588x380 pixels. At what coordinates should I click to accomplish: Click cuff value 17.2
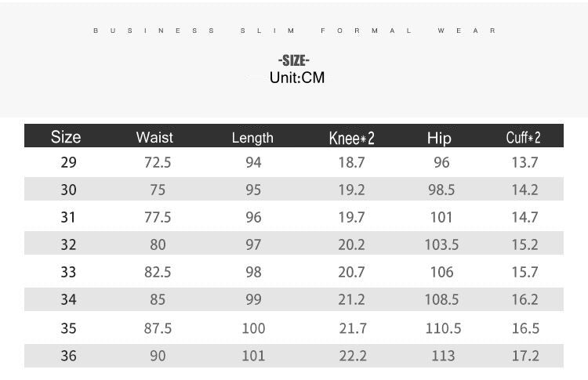524,356
